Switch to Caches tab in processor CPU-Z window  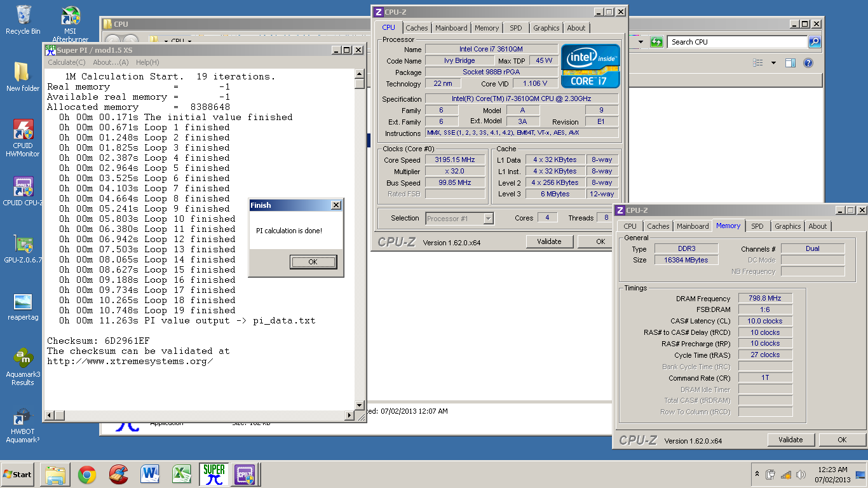(417, 28)
